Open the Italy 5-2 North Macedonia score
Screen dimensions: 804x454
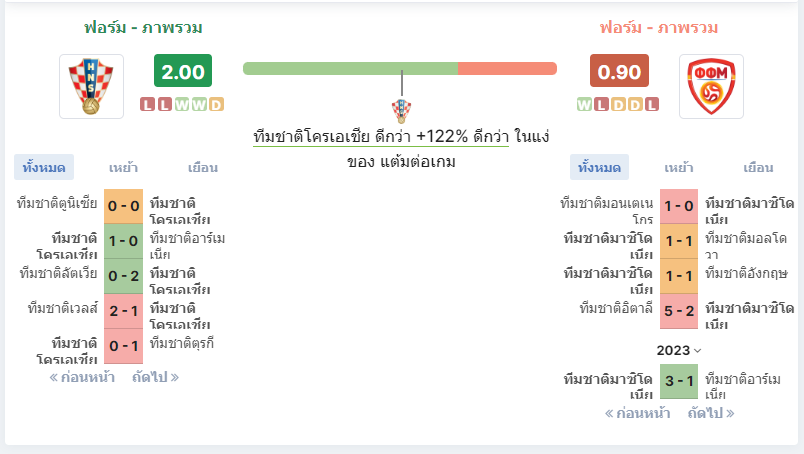(x=679, y=309)
